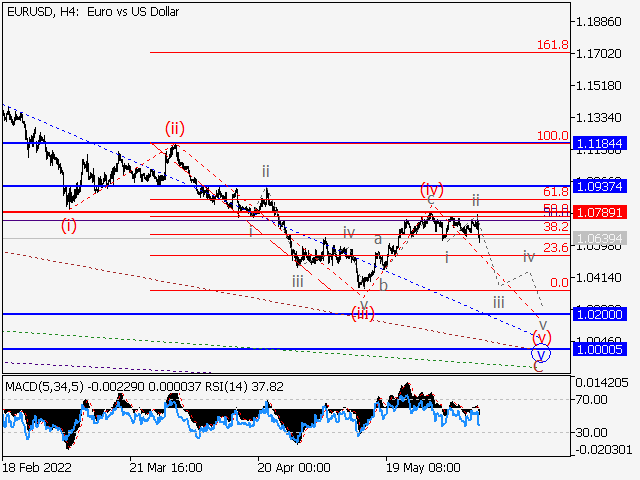Select the red (i) wave label
The image size is (640, 480).
[x=69, y=225]
